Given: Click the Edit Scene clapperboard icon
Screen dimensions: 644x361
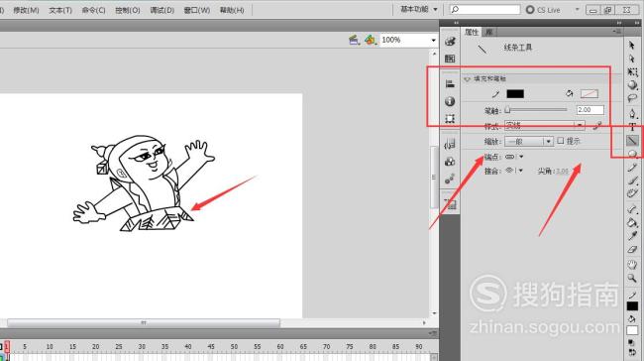Looking at the screenshot, I should 354,40.
